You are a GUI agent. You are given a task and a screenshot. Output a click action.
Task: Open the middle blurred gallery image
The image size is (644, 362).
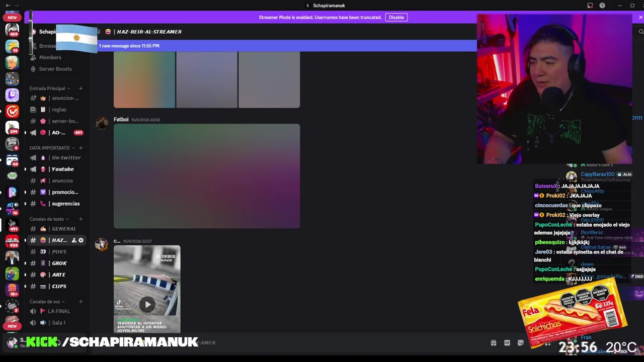pyautogui.click(x=207, y=79)
